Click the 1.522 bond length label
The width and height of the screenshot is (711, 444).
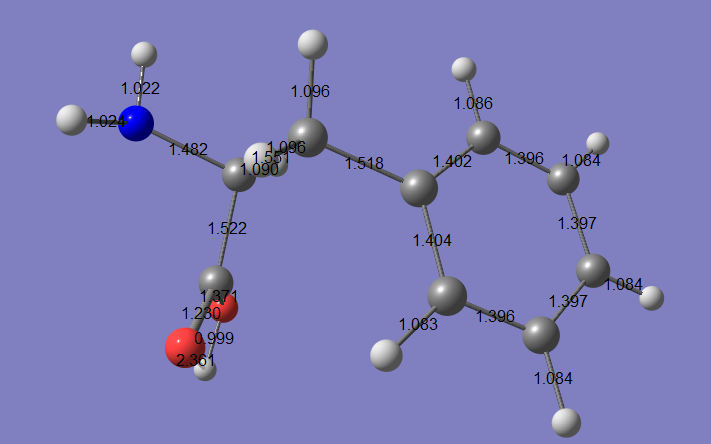pyautogui.click(x=227, y=228)
